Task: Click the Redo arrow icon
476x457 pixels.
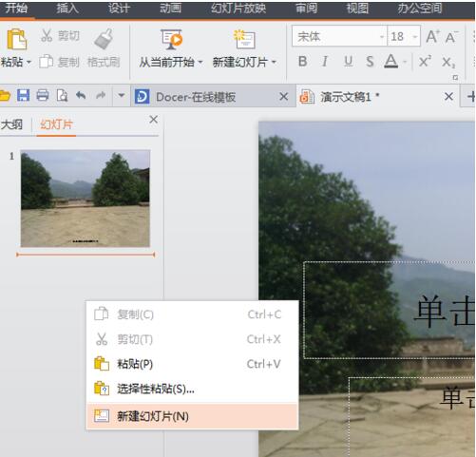Action: coord(101,95)
